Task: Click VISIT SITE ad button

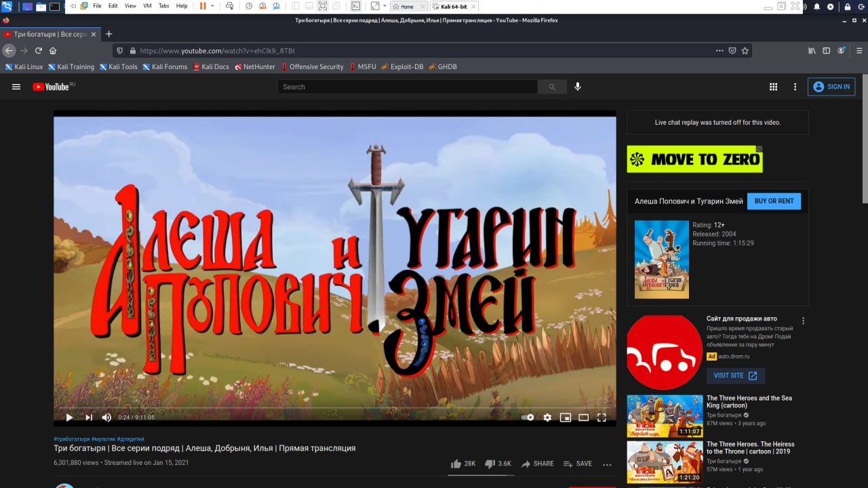Action: (x=736, y=375)
